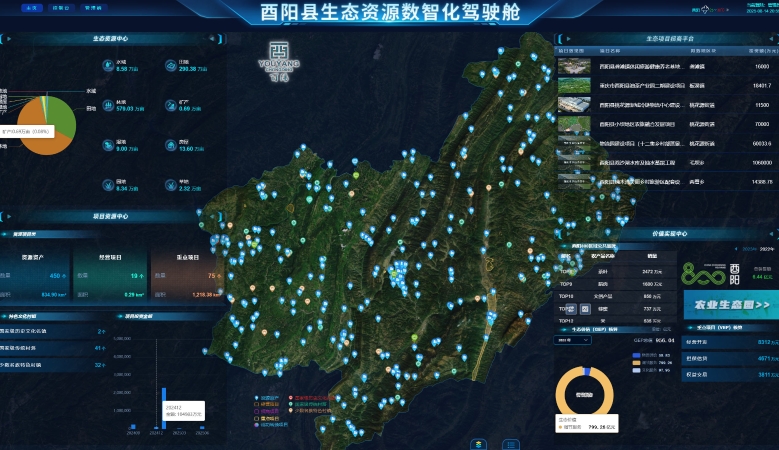
Task: Expand the 生态资源中心 panel left arrow
Action: tap(10, 40)
